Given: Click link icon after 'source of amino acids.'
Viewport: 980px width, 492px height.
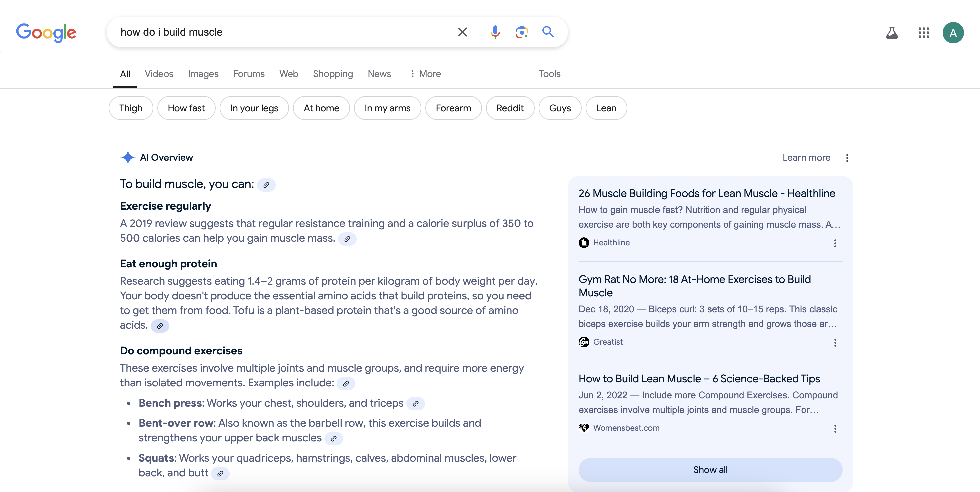Looking at the screenshot, I should pyautogui.click(x=160, y=326).
